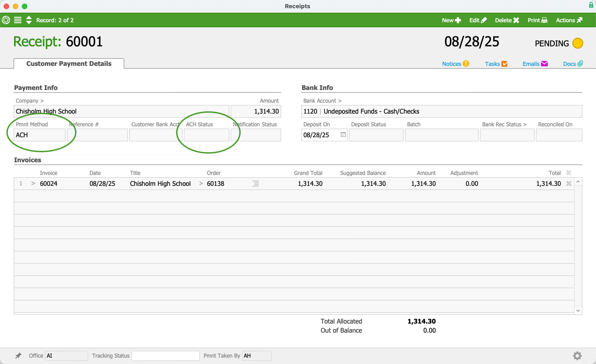
Task: Open Notices link
Action: [455, 64]
